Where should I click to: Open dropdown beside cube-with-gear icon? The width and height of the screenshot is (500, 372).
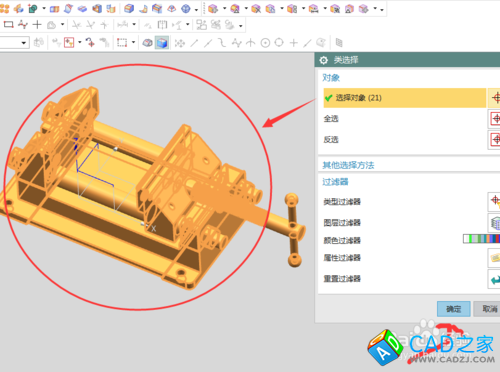pos(224,9)
